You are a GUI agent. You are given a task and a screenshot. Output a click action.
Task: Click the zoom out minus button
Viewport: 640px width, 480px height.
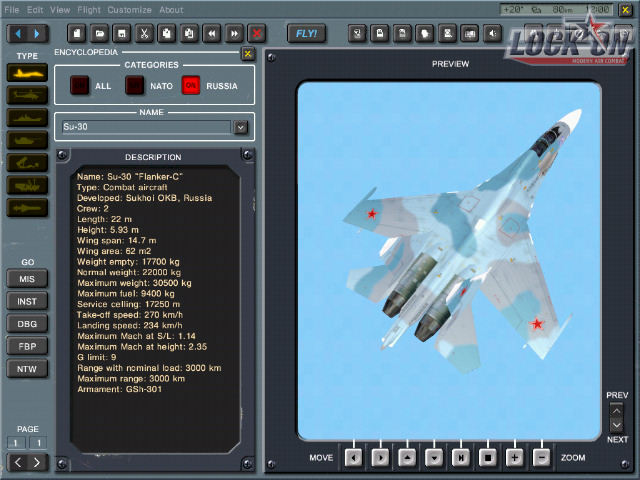point(541,457)
